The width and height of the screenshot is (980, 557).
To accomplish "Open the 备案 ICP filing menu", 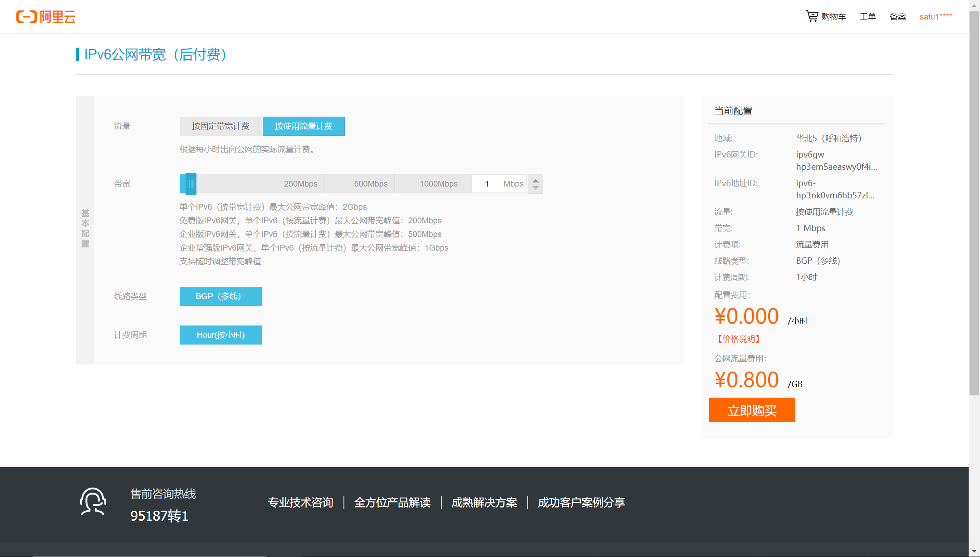I will tap(897, 17).
